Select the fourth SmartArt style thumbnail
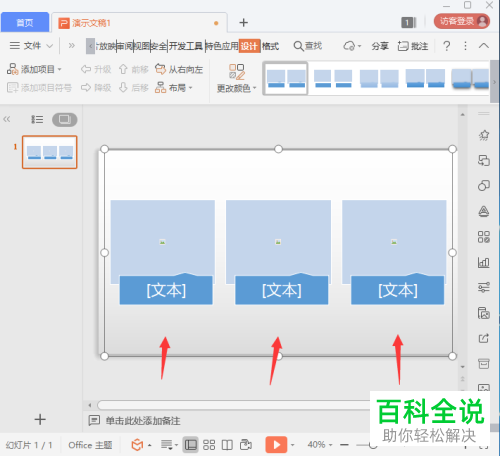The image size is (500, 456). point(425,79)
